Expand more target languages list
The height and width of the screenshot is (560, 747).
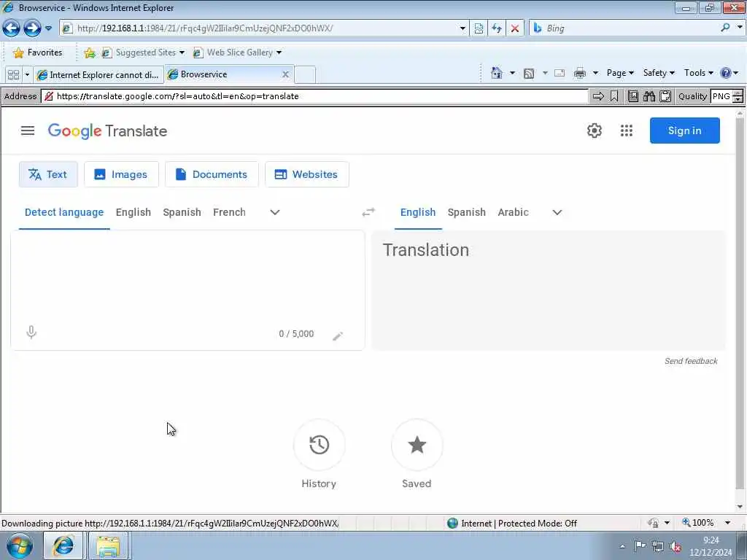point(557,212)
